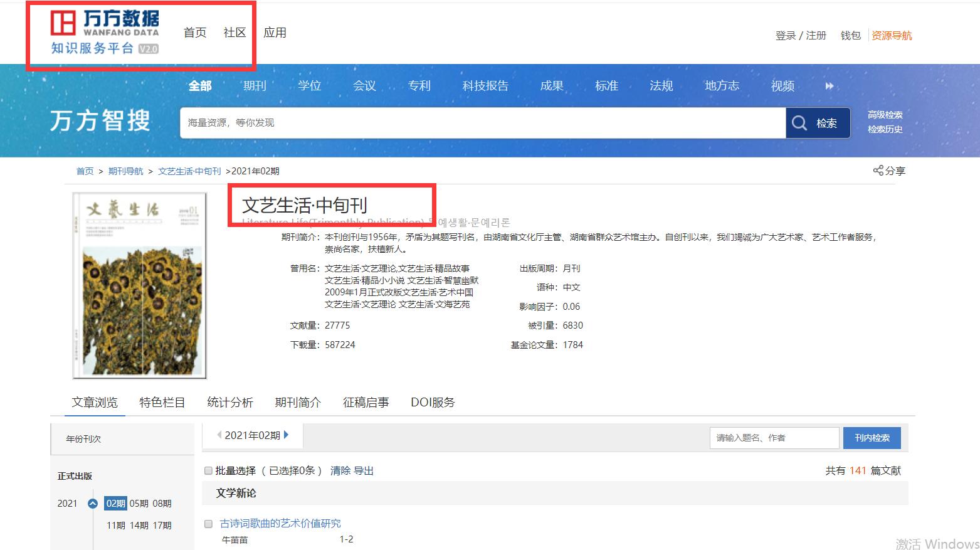
Task: Click the 导出 export link
Action: coord(366,470)
